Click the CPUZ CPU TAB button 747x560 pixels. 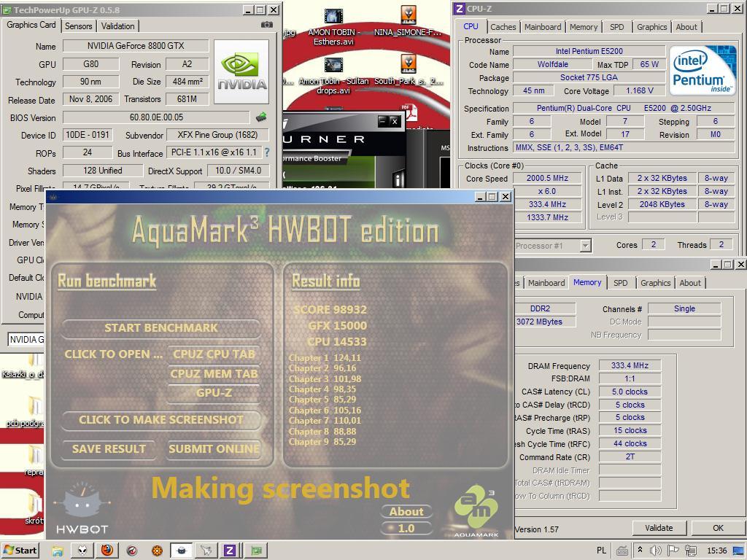click(214, 354)
